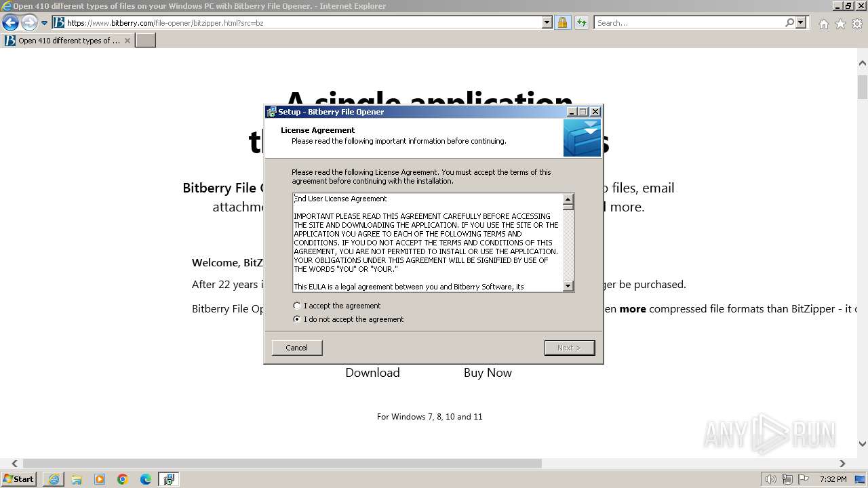Click 'End User License Agreement' heading text
Image resolution: width=868 pixels, height=488 pixels.
click(x=340, y=199)
